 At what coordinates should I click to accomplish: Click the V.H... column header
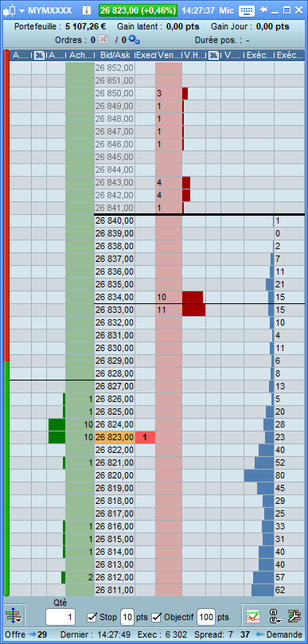pos(193,55)
